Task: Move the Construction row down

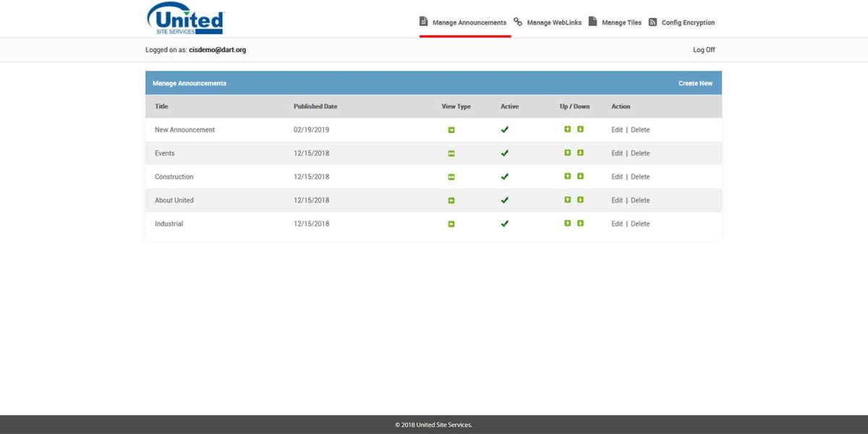Action: (x=580, y=176)
